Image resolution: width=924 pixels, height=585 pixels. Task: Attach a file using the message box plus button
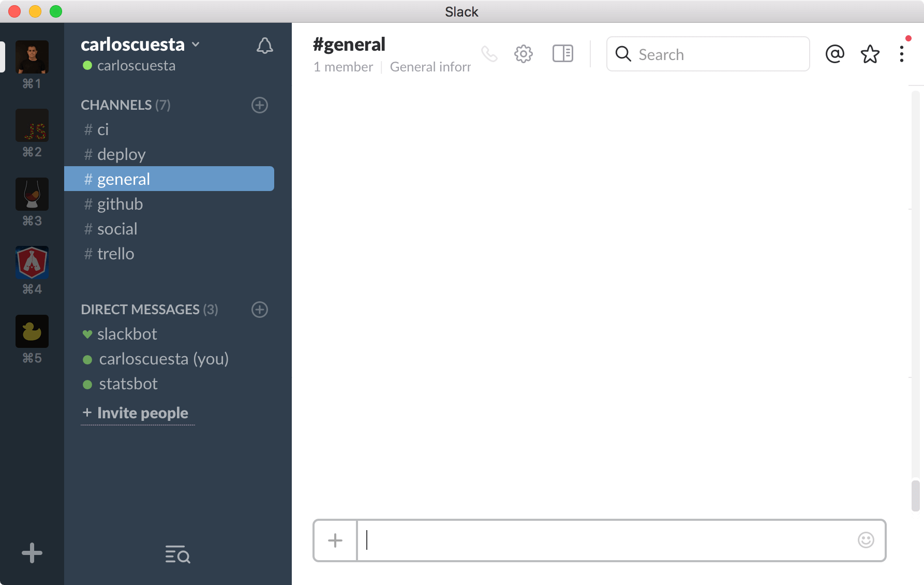click(x=335, y=540)
